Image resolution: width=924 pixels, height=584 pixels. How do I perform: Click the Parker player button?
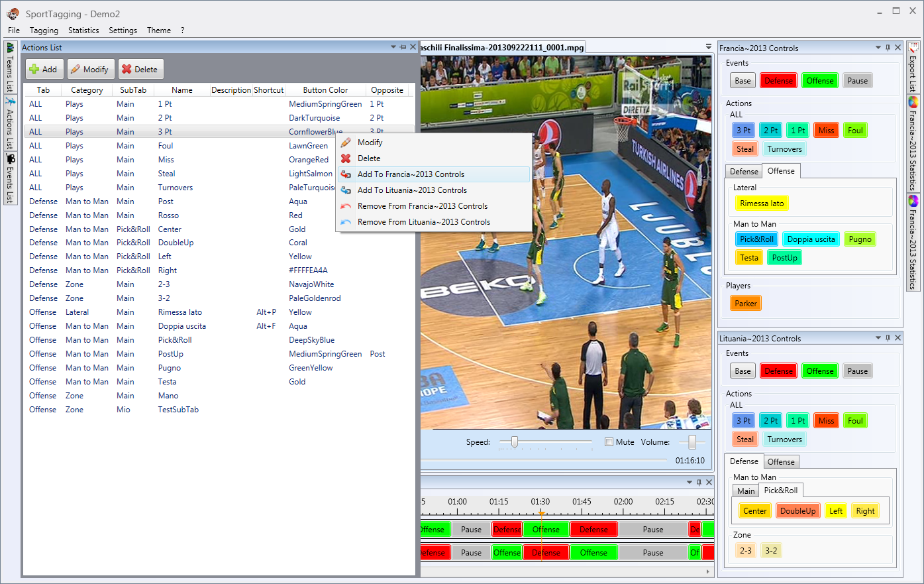click(746, 304)
